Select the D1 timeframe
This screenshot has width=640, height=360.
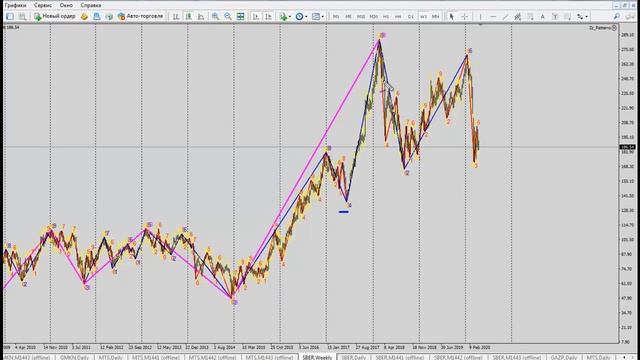pos(411,16)
